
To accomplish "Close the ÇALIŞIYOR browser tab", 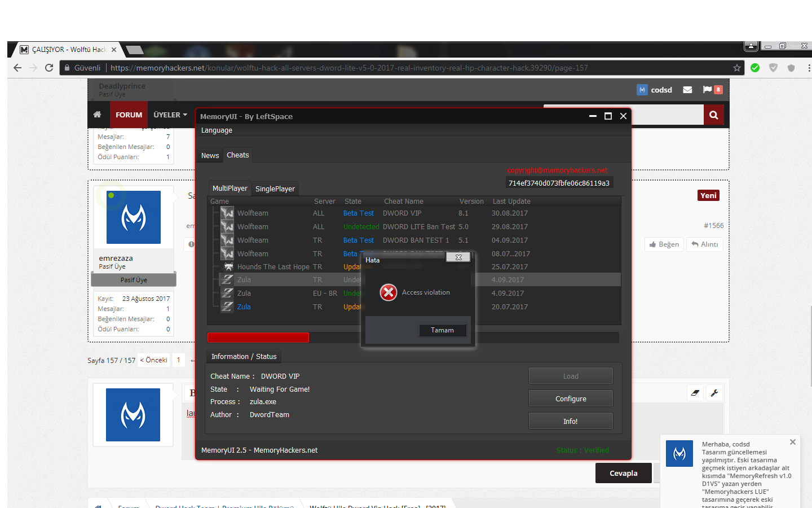I will click(x=114, y=50).
